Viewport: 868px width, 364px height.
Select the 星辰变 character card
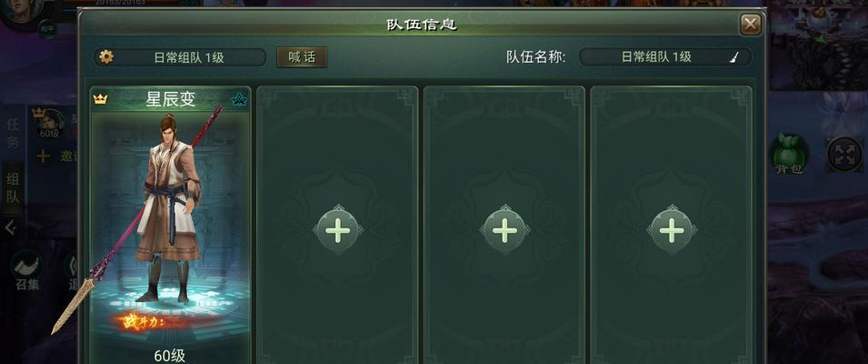coord(171,225)
